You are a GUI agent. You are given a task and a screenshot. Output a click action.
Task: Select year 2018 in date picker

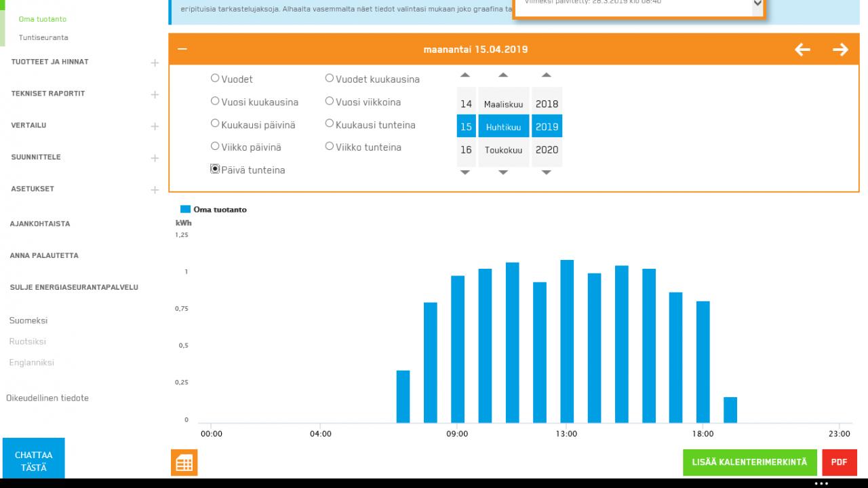[547, 104]
